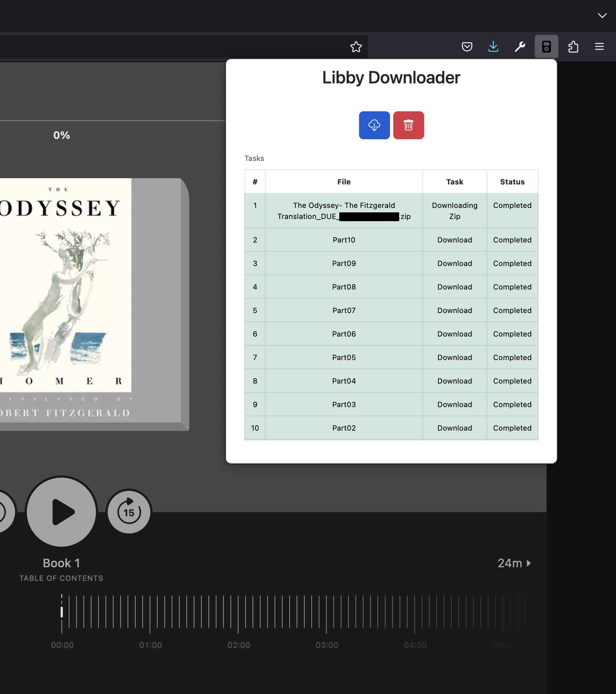Open the browser hamburger menu

pos(599,47)
